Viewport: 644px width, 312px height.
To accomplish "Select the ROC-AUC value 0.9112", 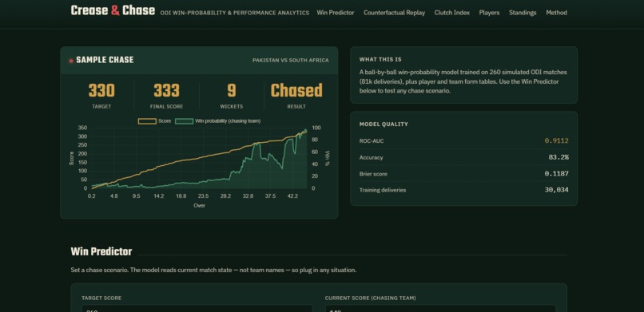I will click(x=557, y=140).
